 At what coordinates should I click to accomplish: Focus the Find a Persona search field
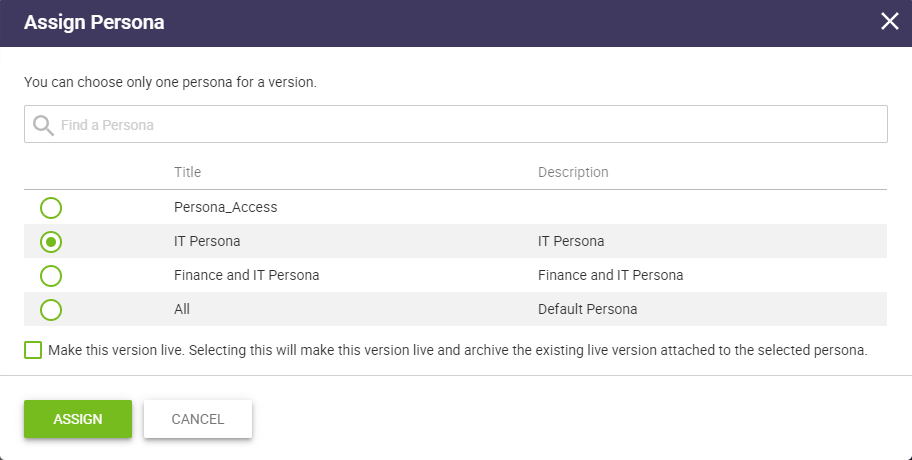[x=470, y=125]
